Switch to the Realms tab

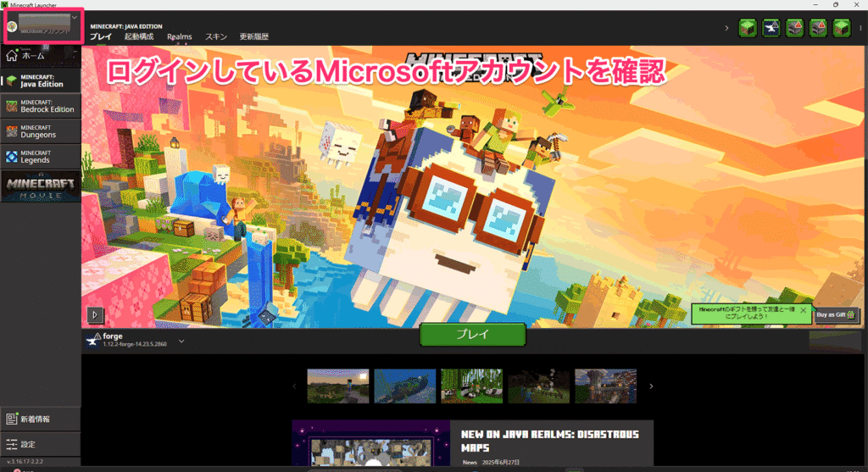(x=180, y=36)
